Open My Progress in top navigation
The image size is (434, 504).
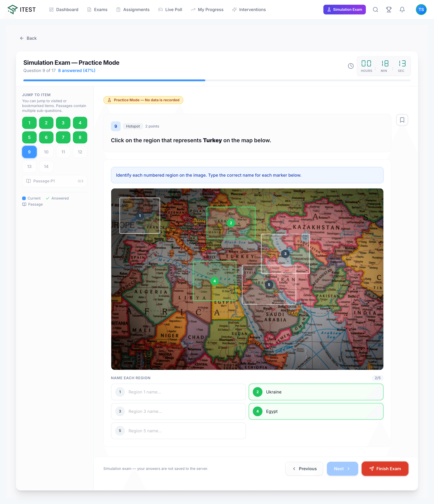point(207,10)
